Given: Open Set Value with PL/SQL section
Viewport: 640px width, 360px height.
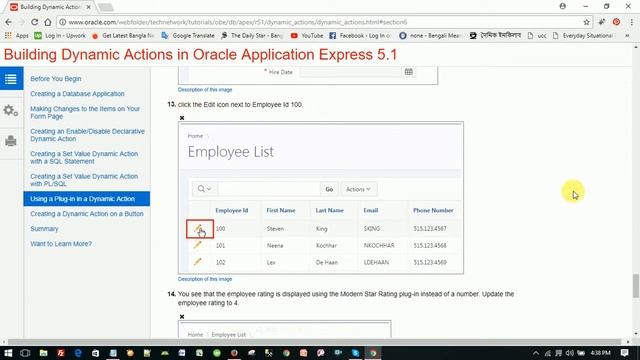Looking at the screenshot, I should click(84, 180).
